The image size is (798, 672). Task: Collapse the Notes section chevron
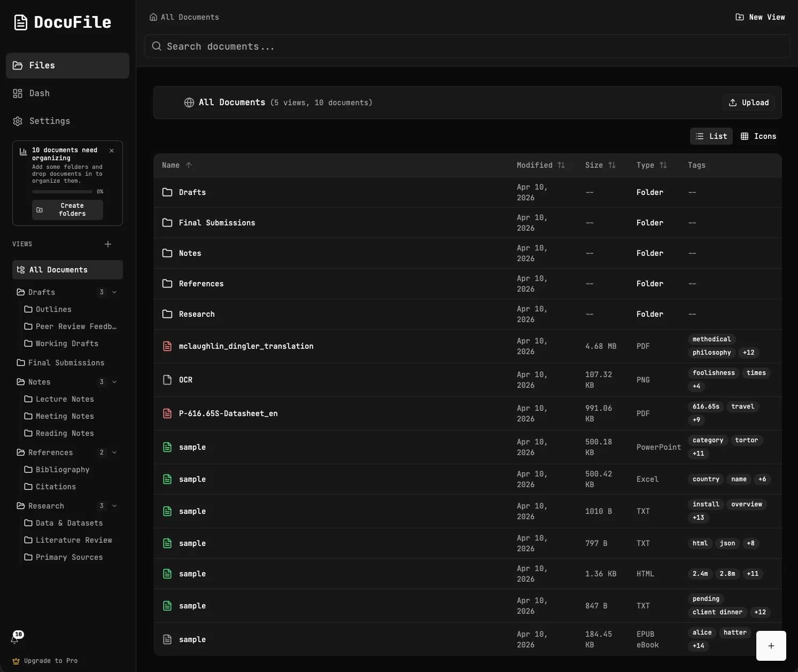(x=114, y=382)
